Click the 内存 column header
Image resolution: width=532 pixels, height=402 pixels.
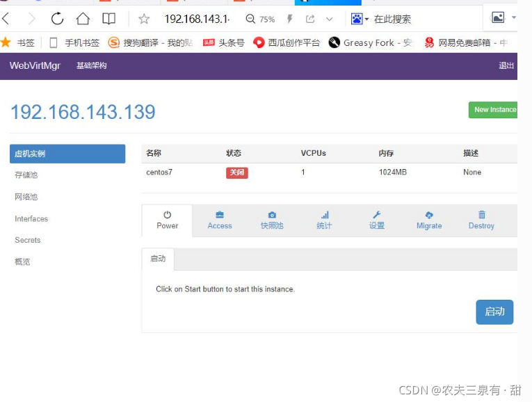point(386,153)
